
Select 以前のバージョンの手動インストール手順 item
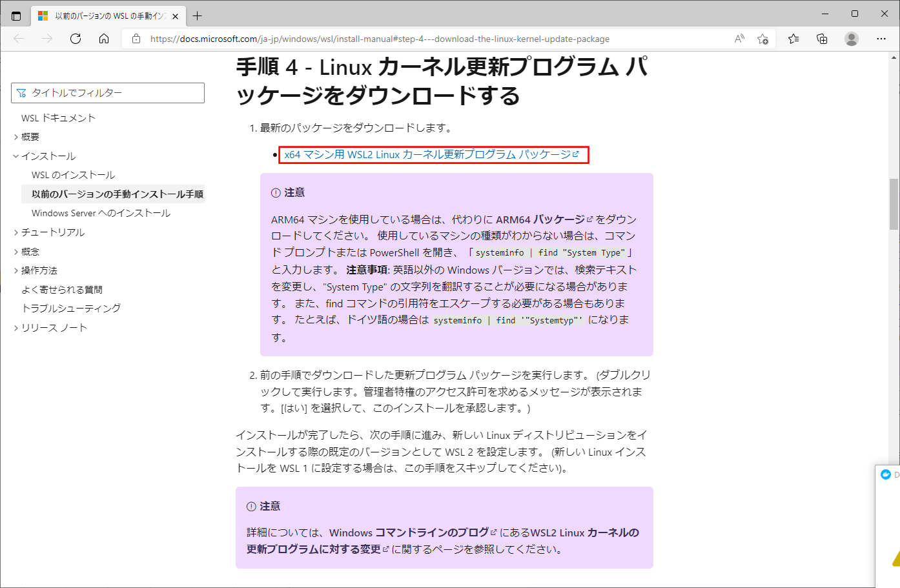pyautogui.click(x=118, y=194)
